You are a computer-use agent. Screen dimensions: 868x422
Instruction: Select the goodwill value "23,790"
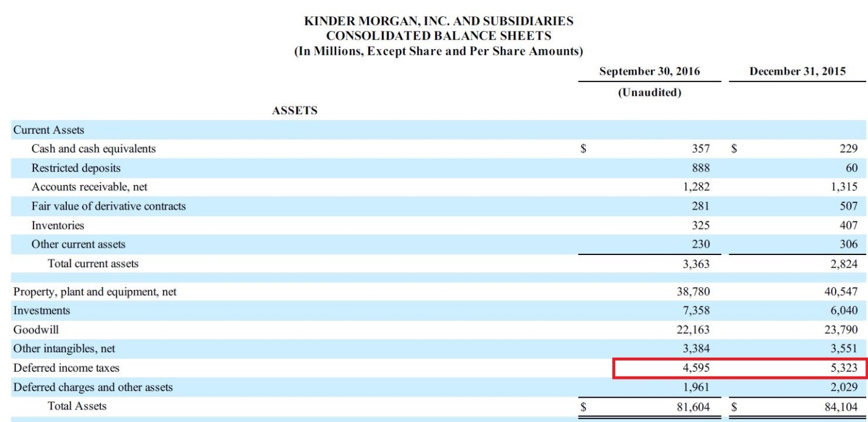(842, 330)
